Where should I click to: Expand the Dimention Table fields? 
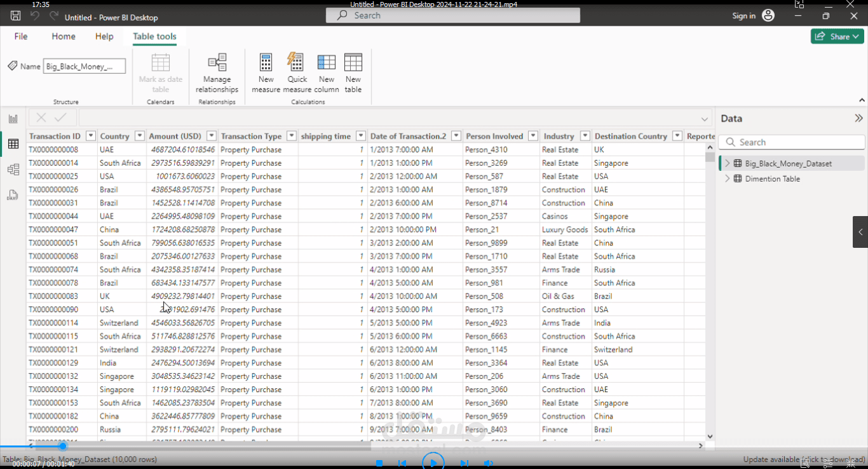728,179
